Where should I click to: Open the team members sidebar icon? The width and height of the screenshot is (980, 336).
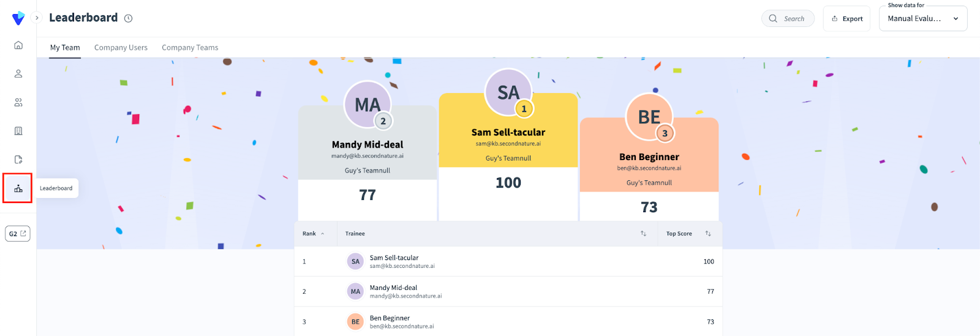[18, 102]
